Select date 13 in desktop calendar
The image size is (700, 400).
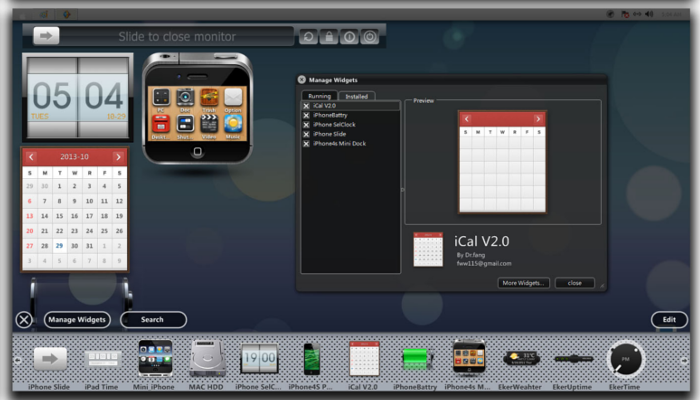(x=29, y=216)
